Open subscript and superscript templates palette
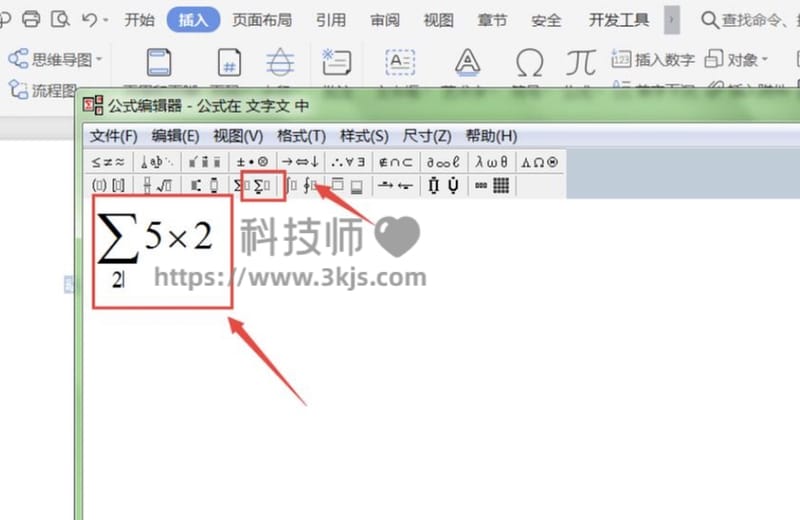 (x=205, y=186)
